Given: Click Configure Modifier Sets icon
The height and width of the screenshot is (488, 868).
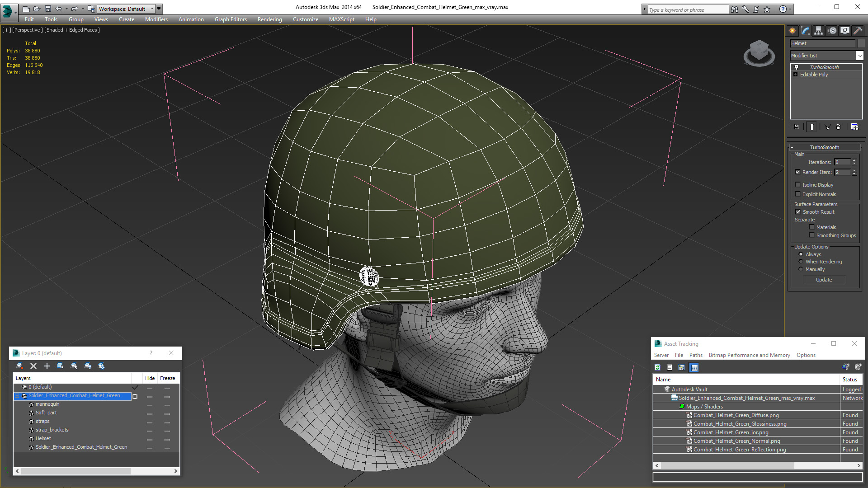Looking at the screenshot, I should point(854,127).
